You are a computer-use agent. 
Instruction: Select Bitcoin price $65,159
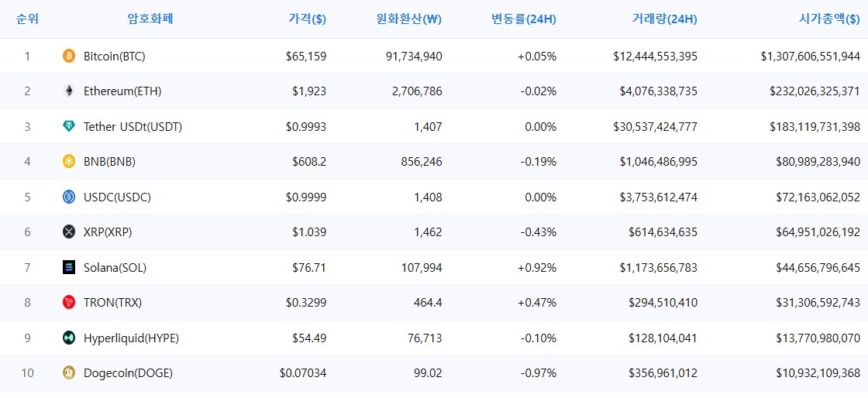point(306,56)
